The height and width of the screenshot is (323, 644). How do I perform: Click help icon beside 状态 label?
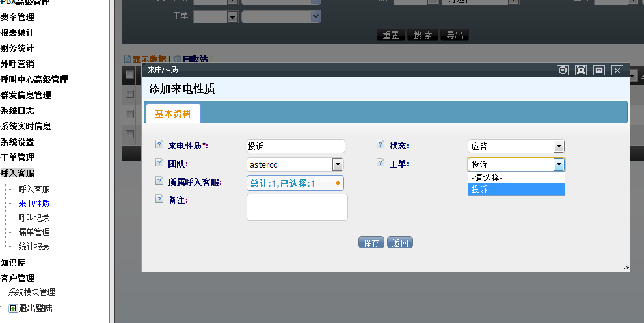point(381,145)
